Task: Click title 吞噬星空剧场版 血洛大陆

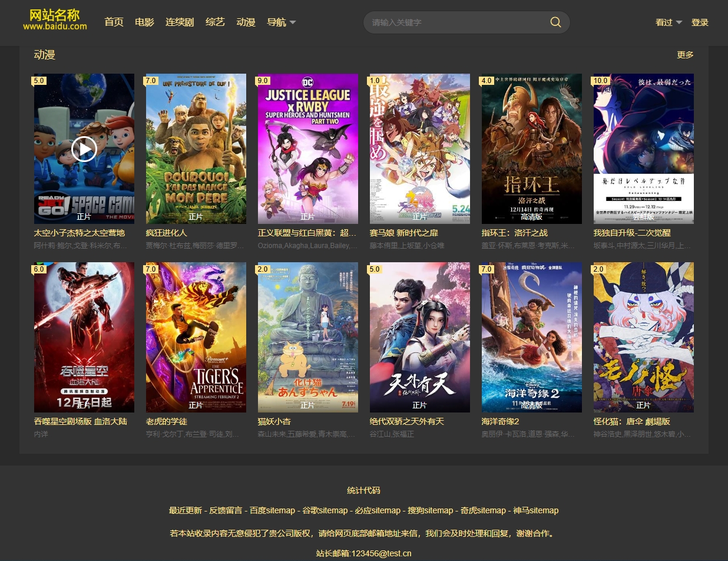Action: (x=81, y=421)
